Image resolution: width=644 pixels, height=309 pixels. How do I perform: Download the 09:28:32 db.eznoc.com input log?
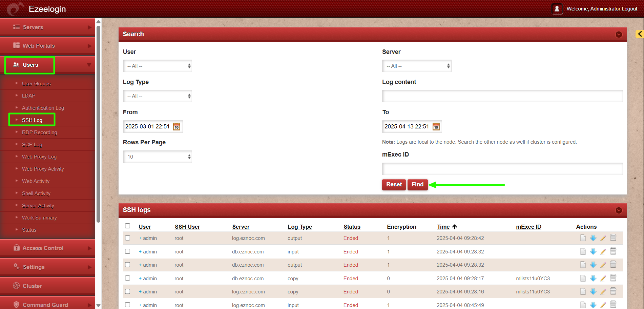[593, 251]
